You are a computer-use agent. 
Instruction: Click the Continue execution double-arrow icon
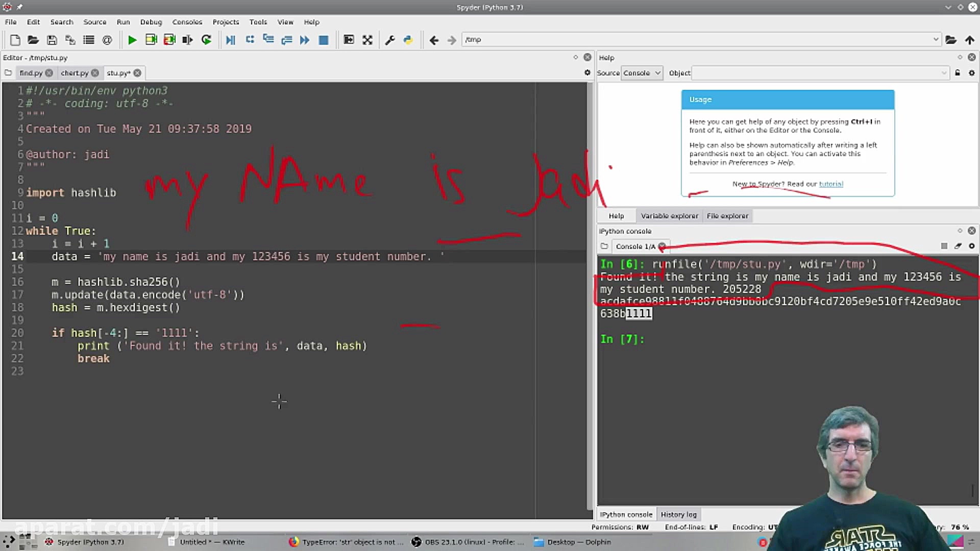305,40
